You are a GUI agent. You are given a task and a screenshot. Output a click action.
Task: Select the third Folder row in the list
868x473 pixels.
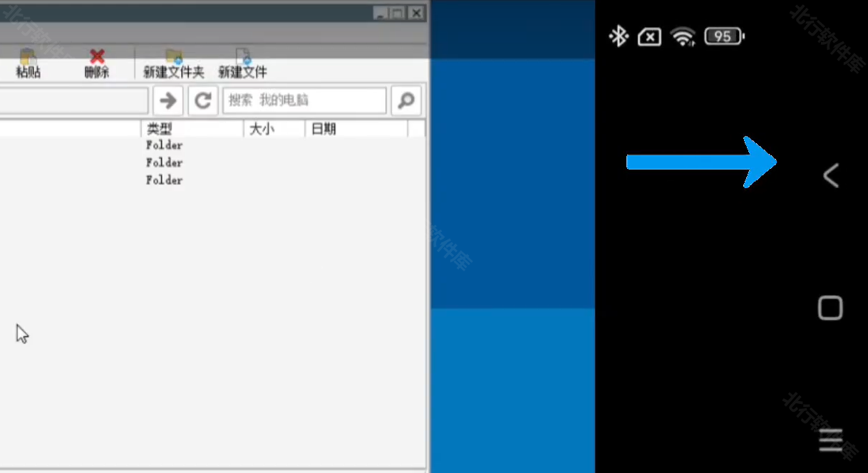[165, 180]
